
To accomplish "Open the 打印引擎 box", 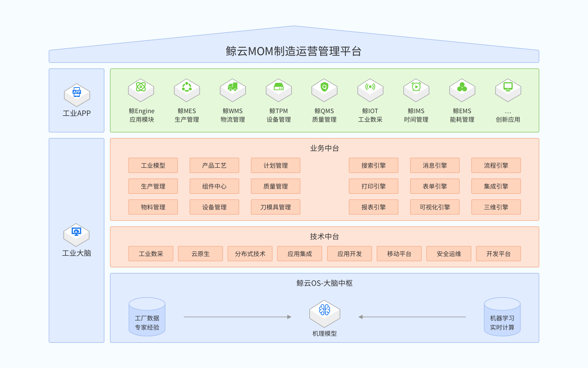I will click(374, 186).
